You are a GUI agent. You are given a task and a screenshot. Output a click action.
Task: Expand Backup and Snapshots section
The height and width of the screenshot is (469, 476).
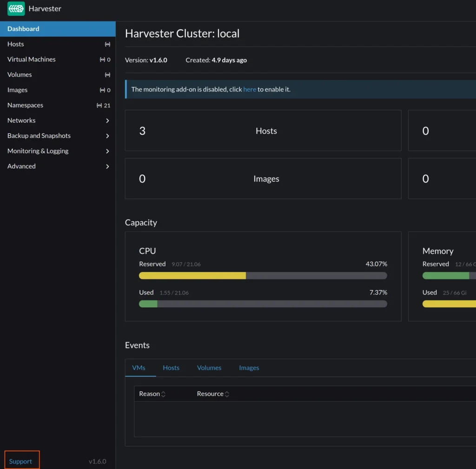(x=107, y=136)
